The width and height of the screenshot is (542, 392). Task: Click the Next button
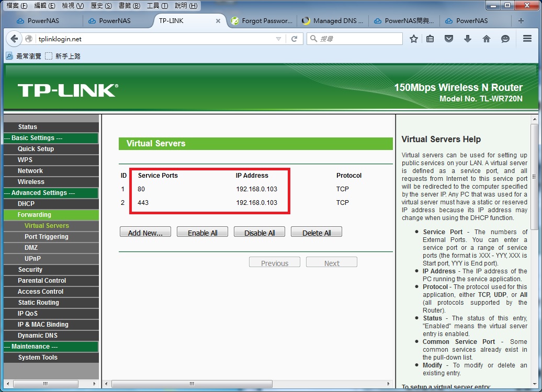tap(332, 262)
